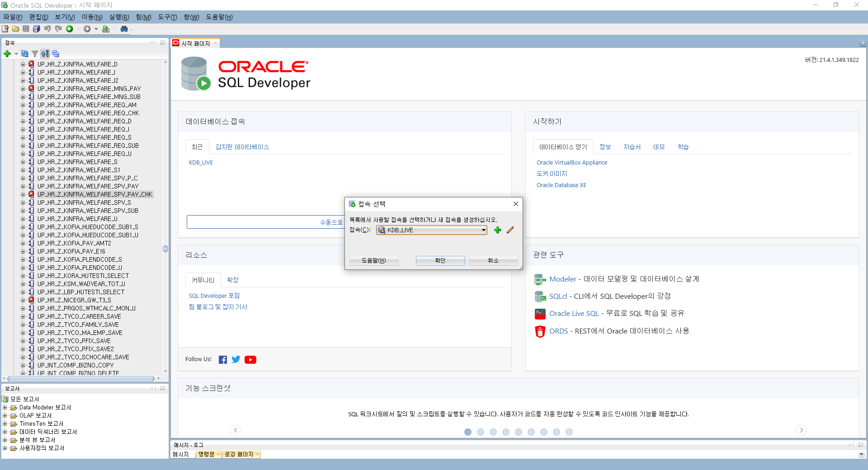Image resolution: width=868 pixels, height=470 pixels.
Task: Open the Forward history dropdown arrow
Action: pos(96,29)
